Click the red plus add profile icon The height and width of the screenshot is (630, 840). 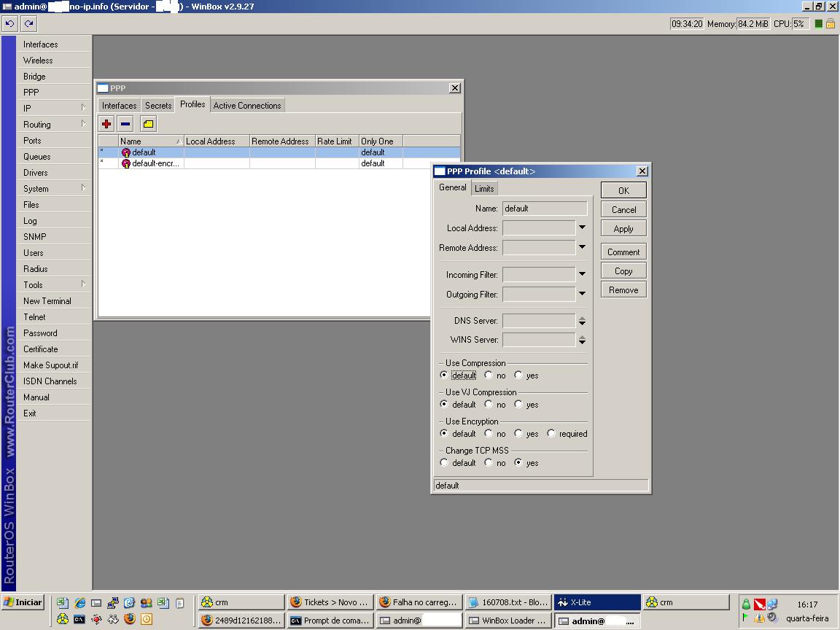pos(106,124)
